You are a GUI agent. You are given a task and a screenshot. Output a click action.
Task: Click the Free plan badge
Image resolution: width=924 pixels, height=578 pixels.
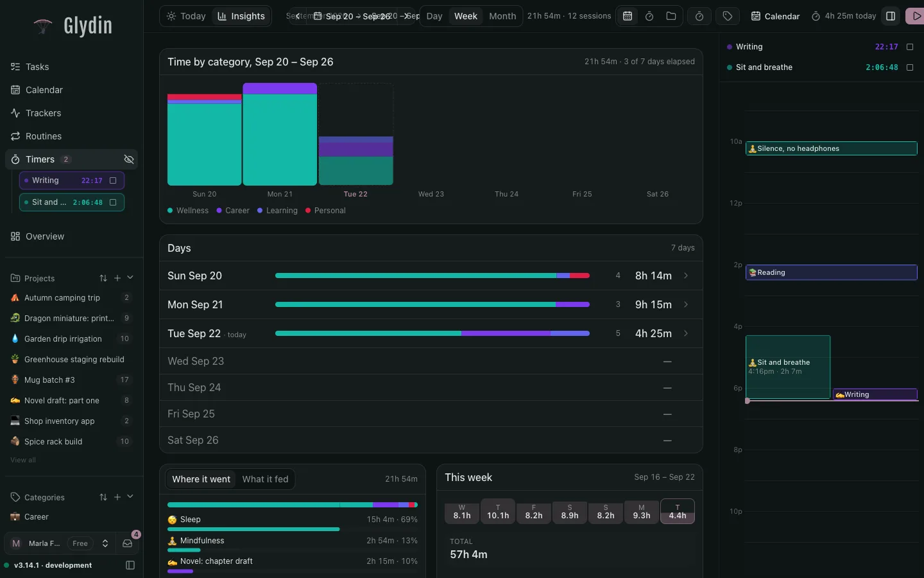(x=80, y=543)
